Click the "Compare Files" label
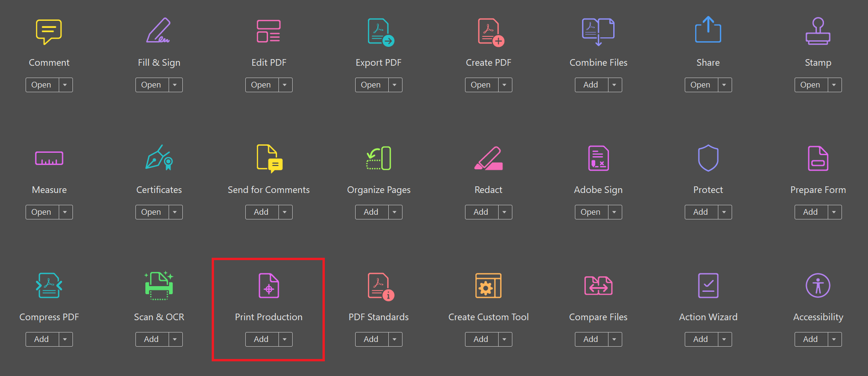 (x=598, y=317)
